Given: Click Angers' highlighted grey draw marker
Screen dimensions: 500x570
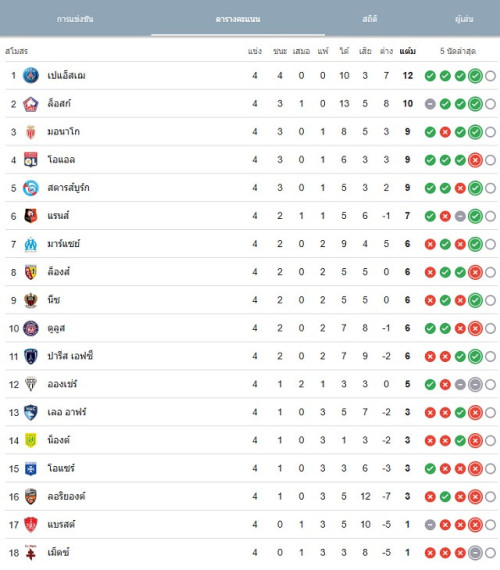Looking at the screenshot, I should pyautogui.click(x=475, y=384).
